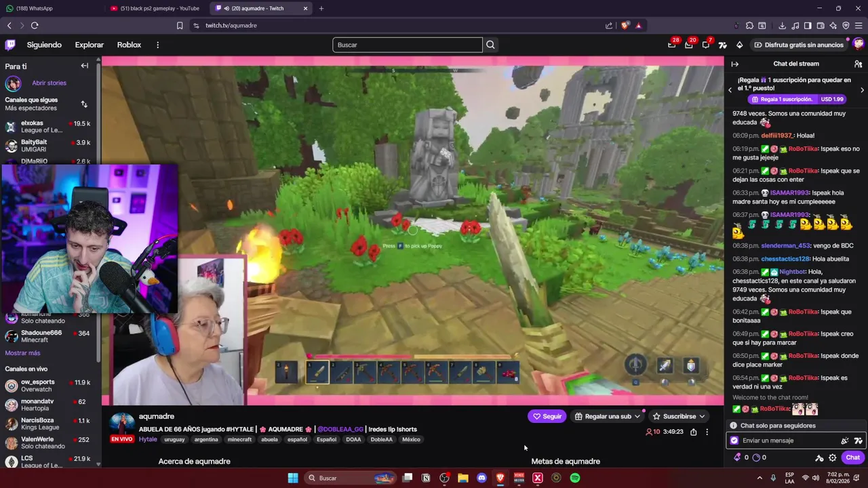
Task: Click the address bar URL twitch.tv/aqumadre
Action: [x=231, y=26]
